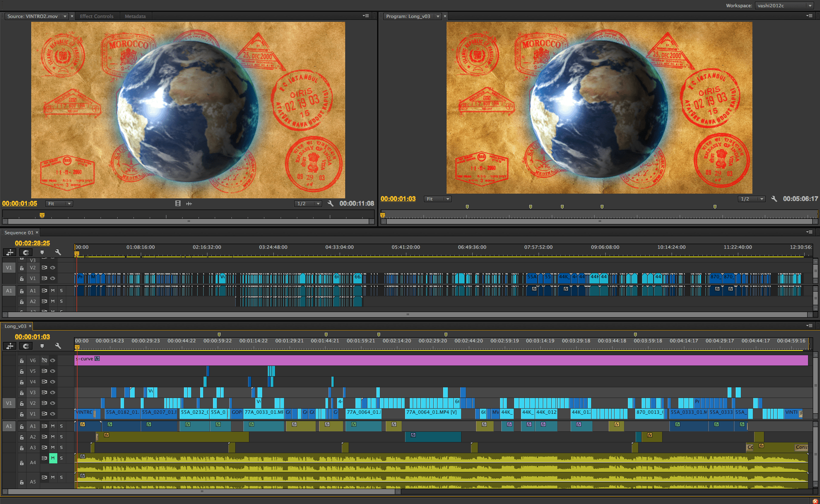Open the Workspace dropdown showing vashi2012c
The image size is (820, 504).
784,6
